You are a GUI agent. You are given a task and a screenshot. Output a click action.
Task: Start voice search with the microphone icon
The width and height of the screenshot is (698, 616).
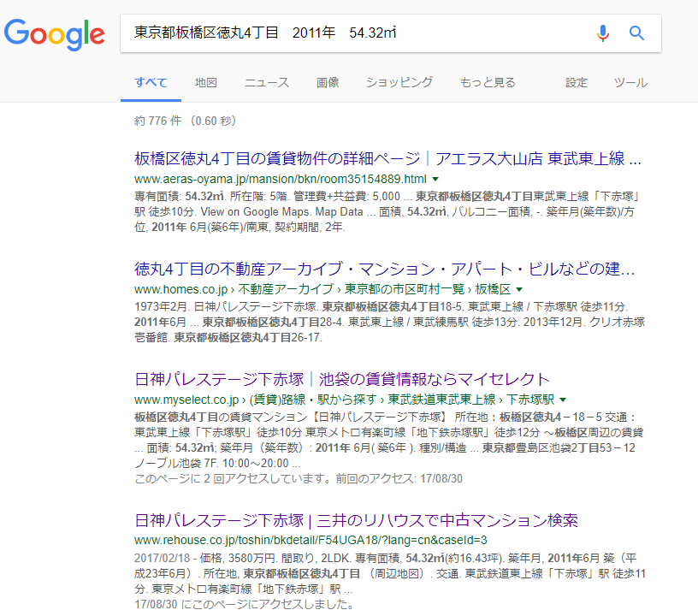pos(603,33)
